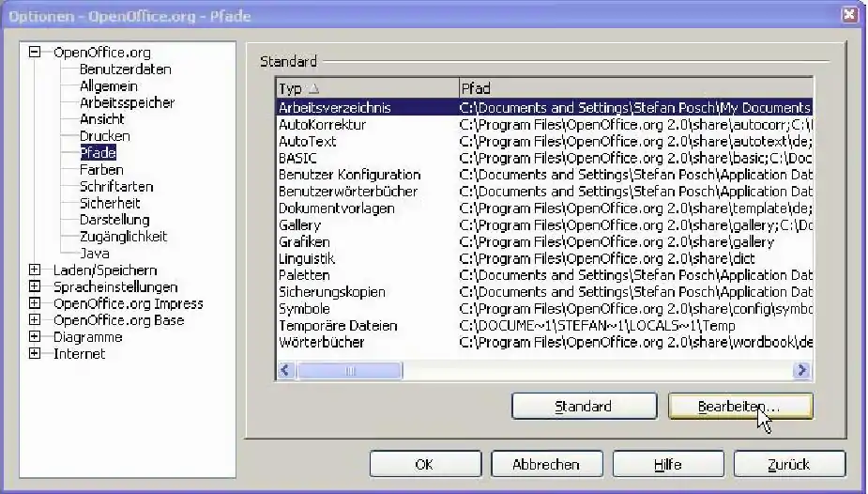Image resolution: width=868 pixels, height=494 pixels.
Task: Open the Ansicht options page
Action: 102,119
